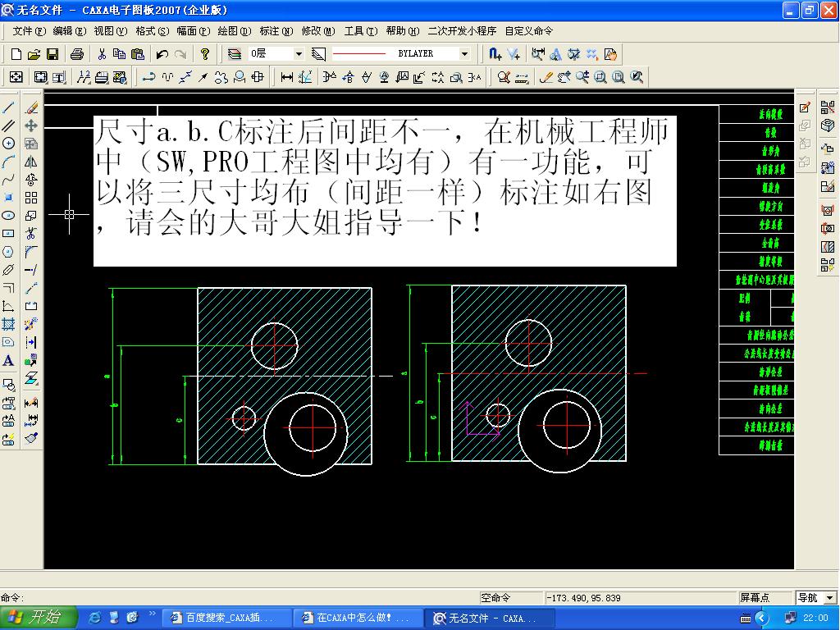Screen dimensions: 840x630
Task: Open the layer control icon
Action: click(234, 53)
